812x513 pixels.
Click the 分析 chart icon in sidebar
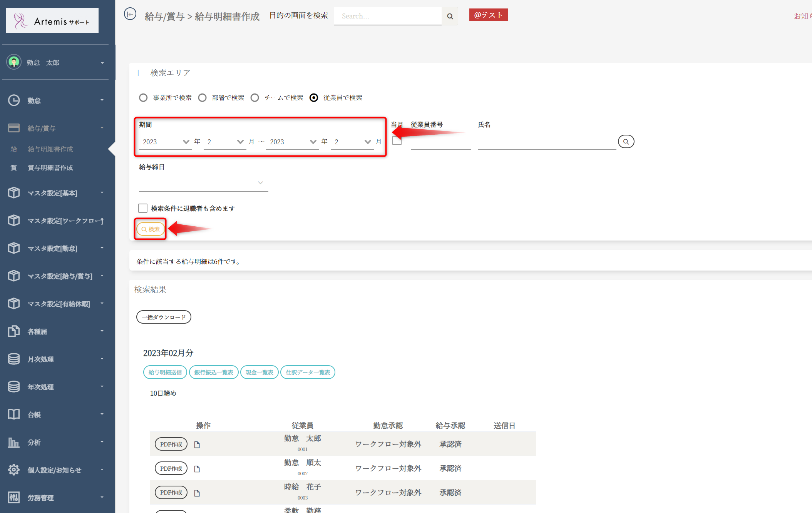pyautogui.click(x=14, y=442)
